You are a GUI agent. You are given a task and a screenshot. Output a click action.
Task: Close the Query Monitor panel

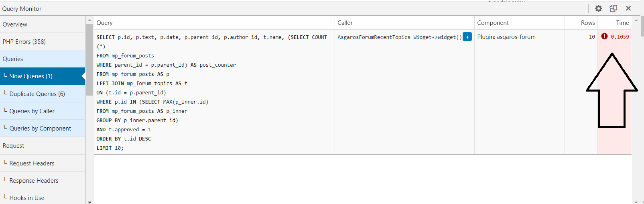[x=628, y=8]
